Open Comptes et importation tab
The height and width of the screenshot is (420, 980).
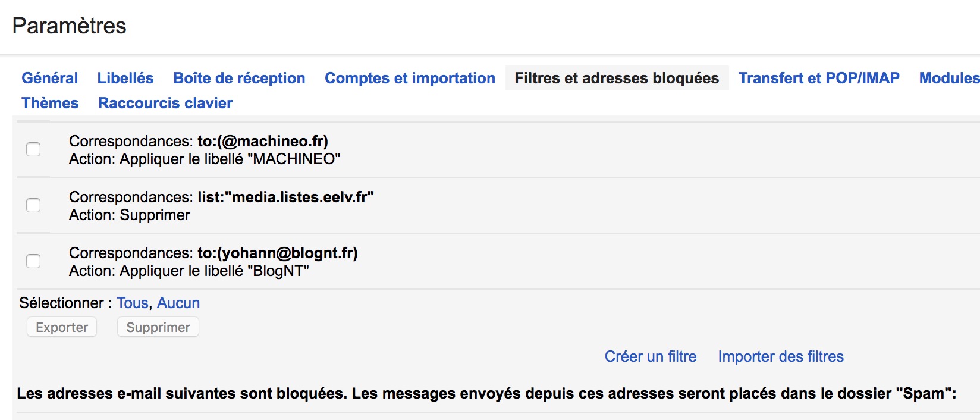pos(410,78)
